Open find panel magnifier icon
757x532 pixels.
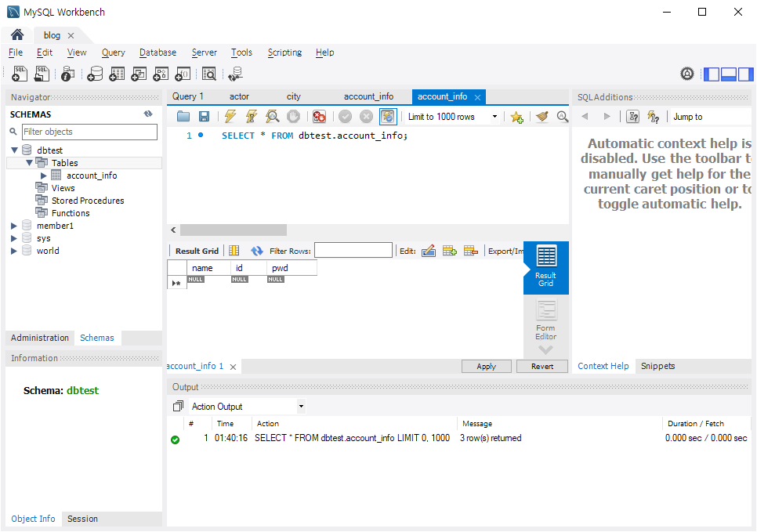(x=563, y=116)
